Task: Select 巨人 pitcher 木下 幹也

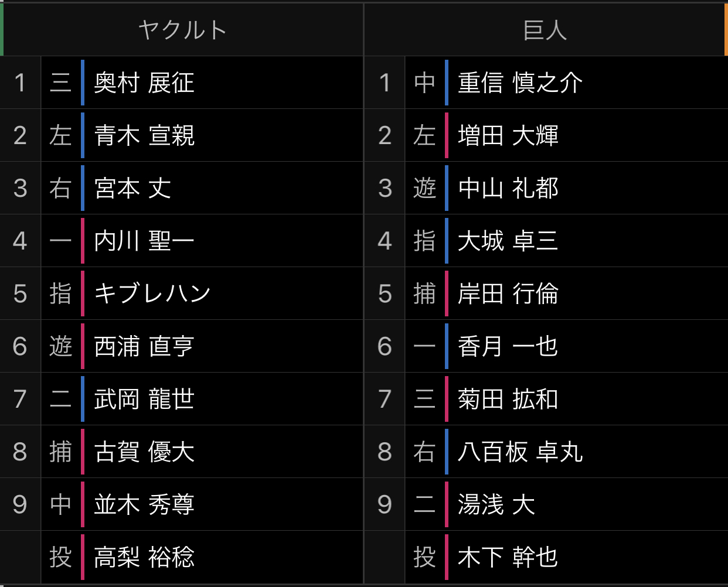Action: [508, 557]
